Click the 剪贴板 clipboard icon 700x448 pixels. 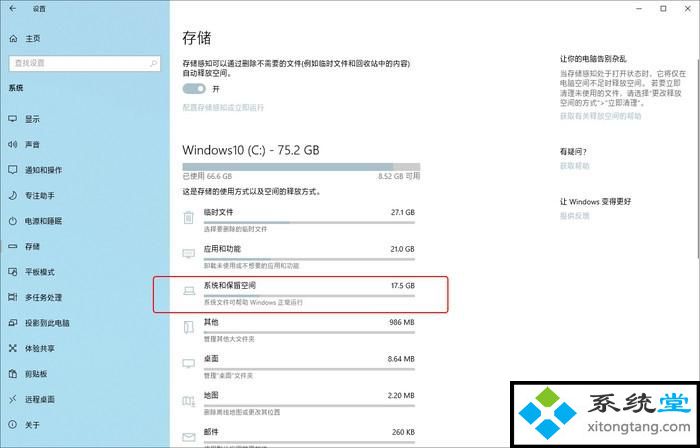(12, 373)
